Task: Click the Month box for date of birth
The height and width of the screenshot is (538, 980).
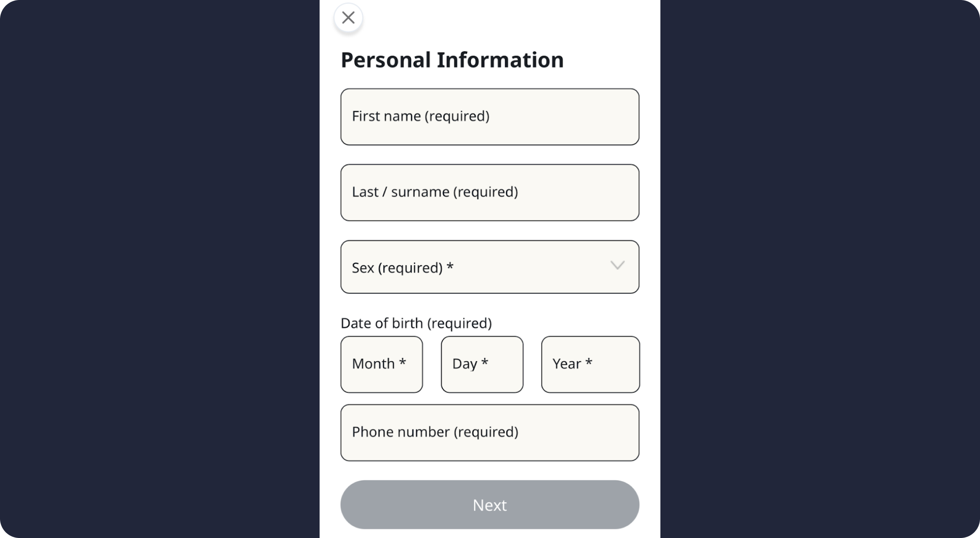Action: [382, 364]
